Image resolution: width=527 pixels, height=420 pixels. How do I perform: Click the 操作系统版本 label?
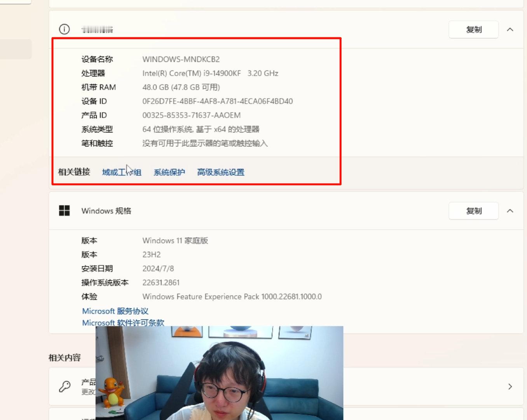coord(105,282)
